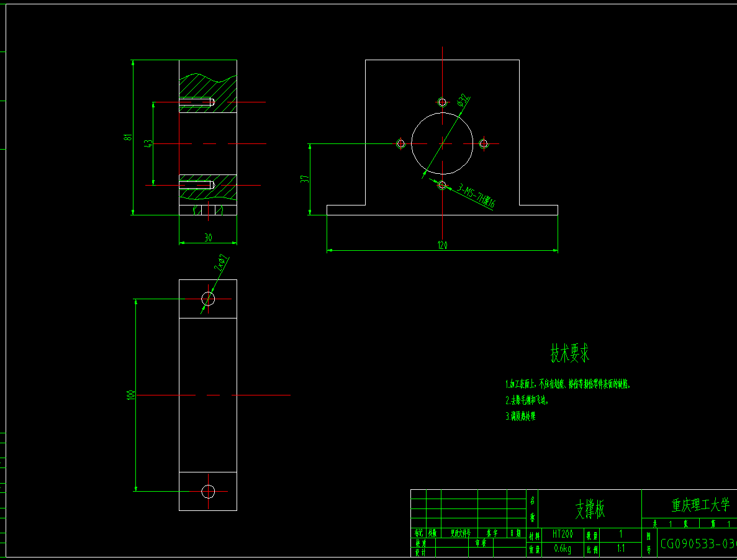Pick the weight value "0.6kg"
Image resolution: width=737 pixels, height=560 pixels.
(x=563, y=548)
